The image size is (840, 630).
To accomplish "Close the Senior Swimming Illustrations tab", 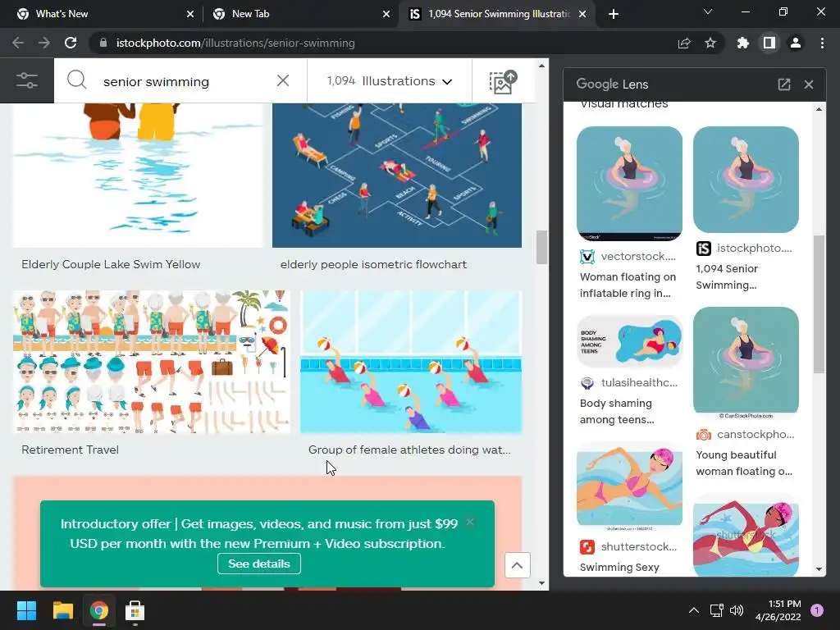I will coord(582,14).
